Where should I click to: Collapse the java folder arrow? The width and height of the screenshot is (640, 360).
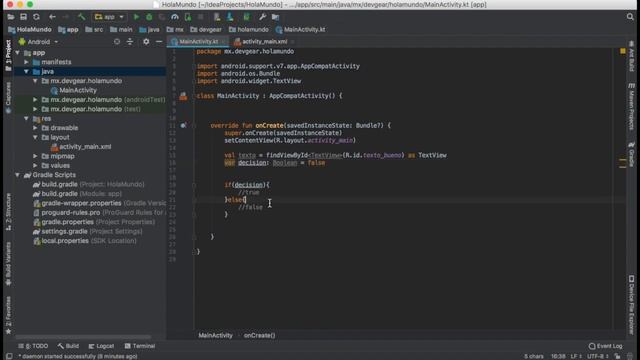tap(27, 71)
